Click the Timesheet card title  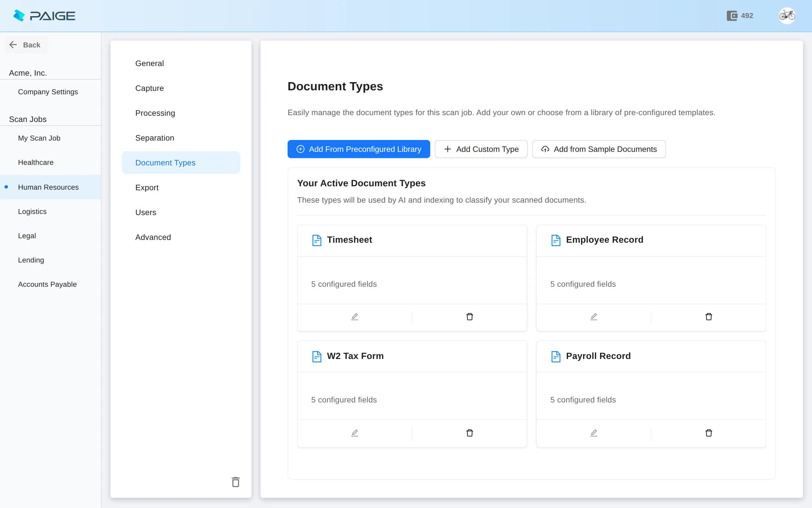click(x=349, y=240)
